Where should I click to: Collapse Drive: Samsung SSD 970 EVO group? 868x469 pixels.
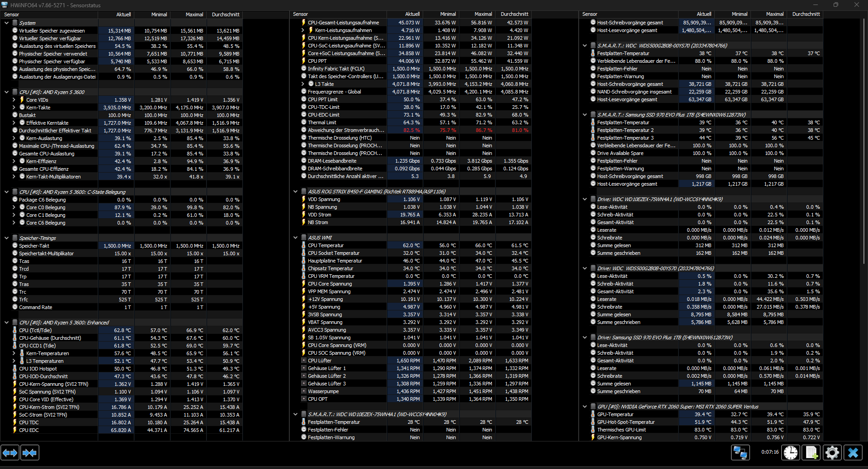click(x=585, y=338)
